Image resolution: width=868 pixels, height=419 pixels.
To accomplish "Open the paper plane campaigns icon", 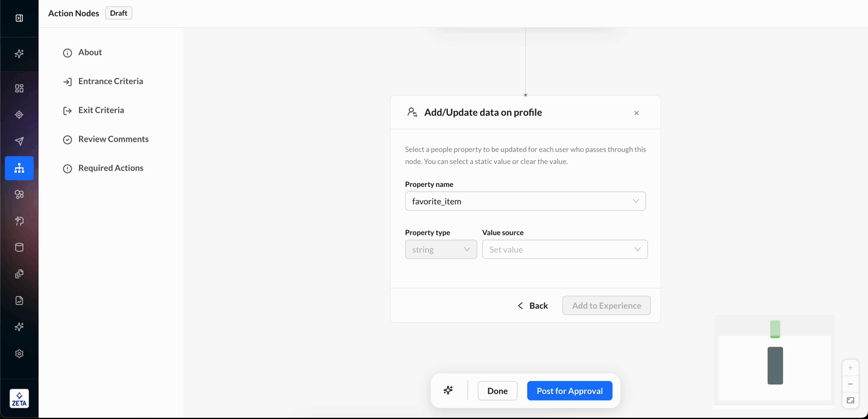I will pos(19,142).
